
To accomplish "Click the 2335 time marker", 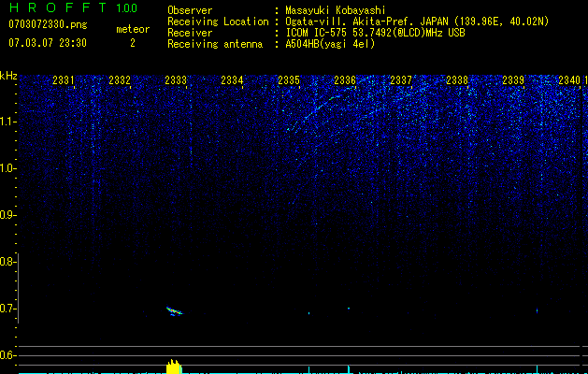I will pos(289,80).
